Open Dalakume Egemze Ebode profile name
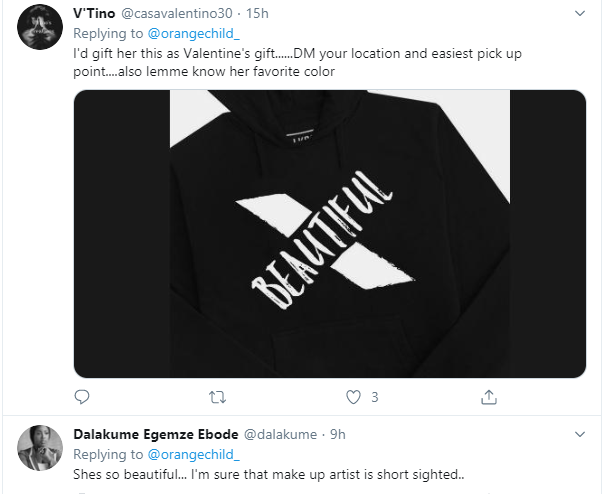This screenshot has height=494, width=610. coord(154,435)
